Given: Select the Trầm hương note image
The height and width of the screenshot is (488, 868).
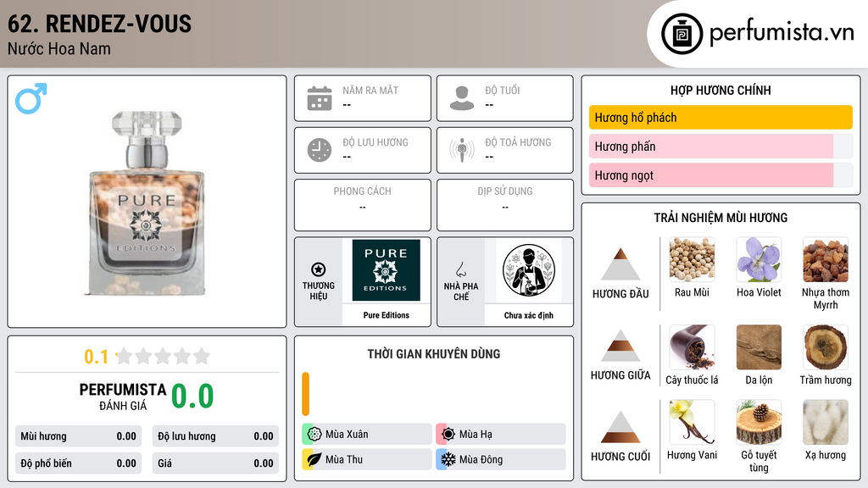Looking at the screenshot, I should [x=826, y=347].
